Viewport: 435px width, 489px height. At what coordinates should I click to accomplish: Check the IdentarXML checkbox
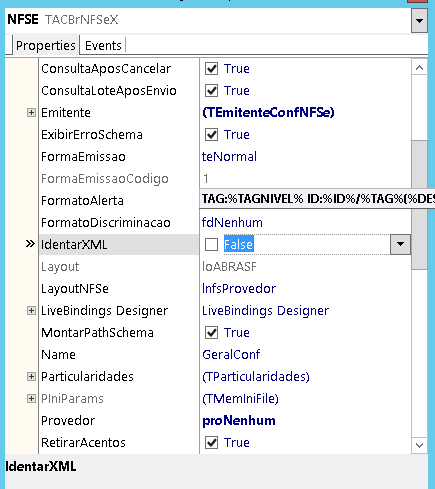pyautogui.click(x=211, y=245)
